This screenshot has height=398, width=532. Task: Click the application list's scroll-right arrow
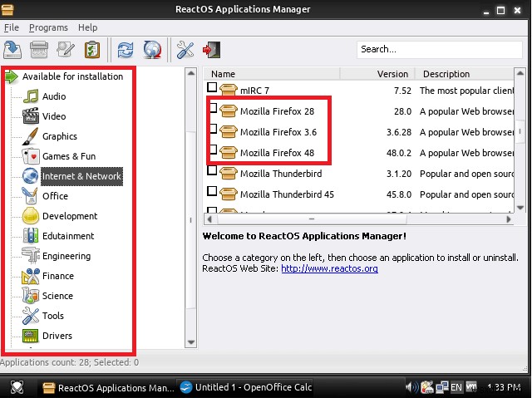(508, 219)
